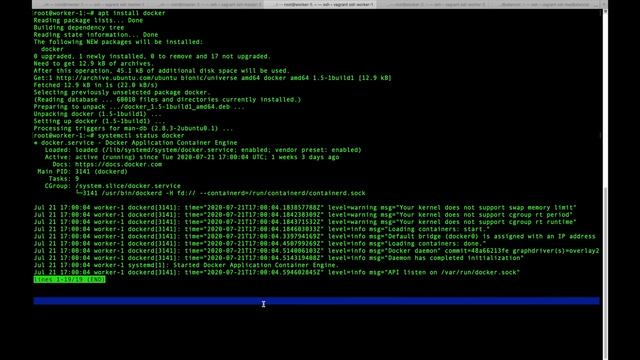The width and height of the screenshot is (640, 360).
Task: Click the 'systemctl status docker' command
Action: 141,136
